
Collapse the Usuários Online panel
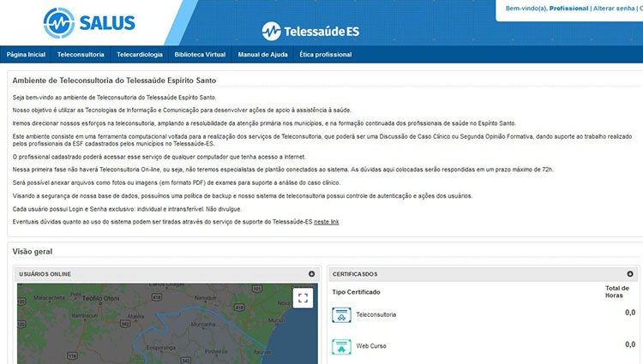pos(311,274)
